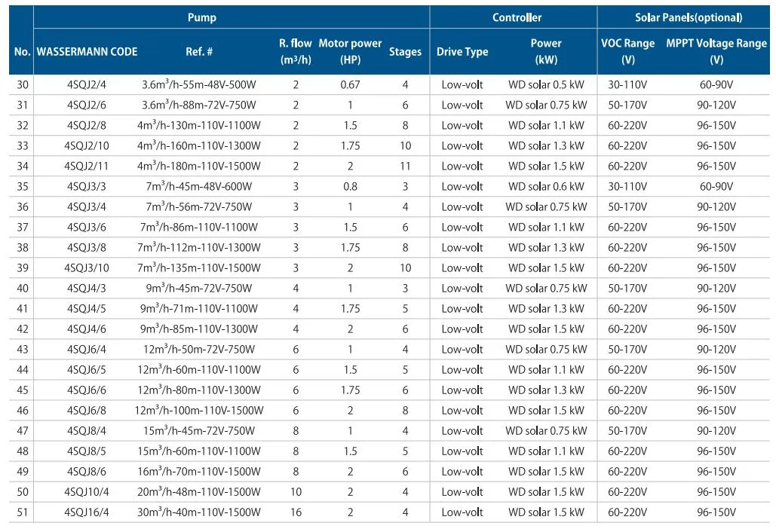Click the row number 35 cell
The height and width of the screenshot is (532, 776).
(x=23, y=186)
